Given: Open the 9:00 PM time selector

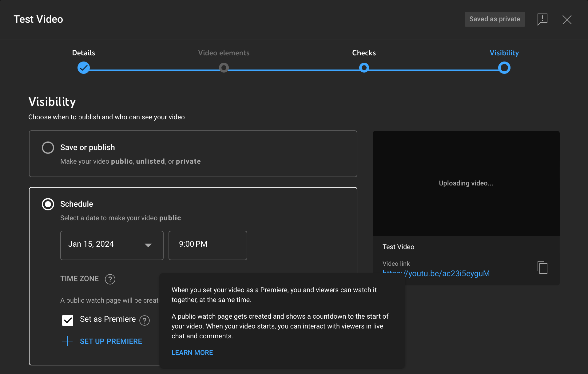Looking at the screenshot, I should coord(208,245).
